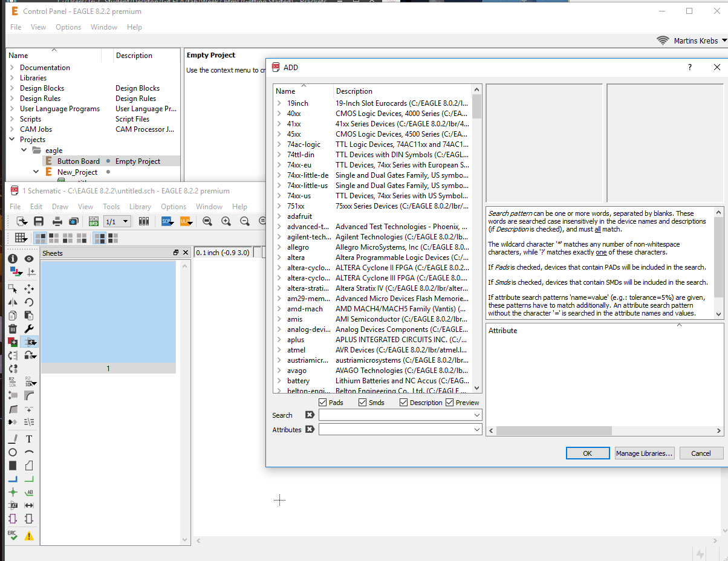This screenshot has height=561, width=728.
Task: Click the Zoom to fit magnifier icon
Action: (x=207, y=221)
